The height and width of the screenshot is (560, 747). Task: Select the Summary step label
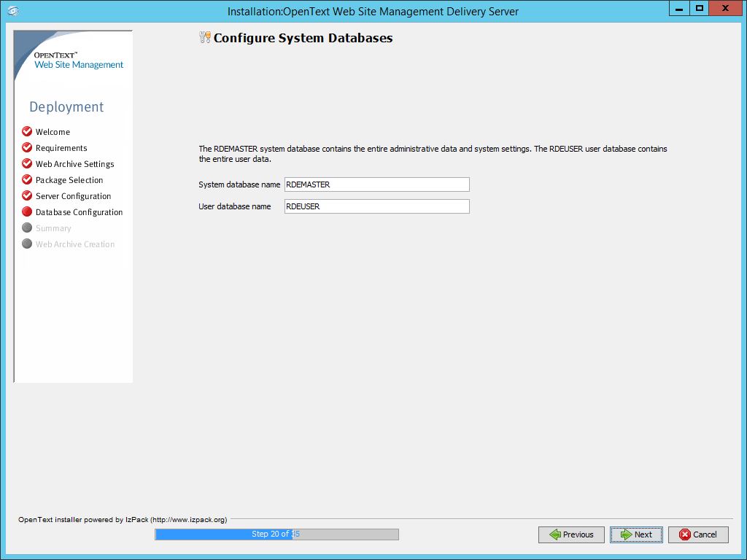point(53,228)
